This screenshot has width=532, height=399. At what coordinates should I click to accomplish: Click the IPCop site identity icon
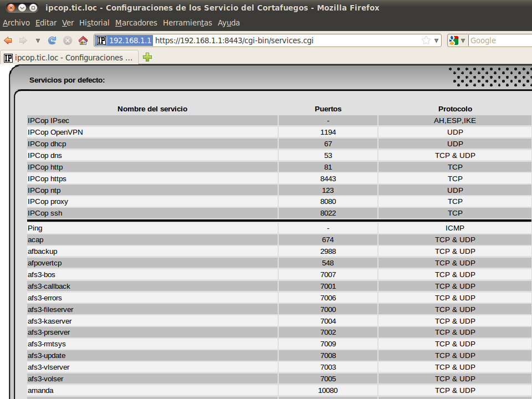[101, 40]
